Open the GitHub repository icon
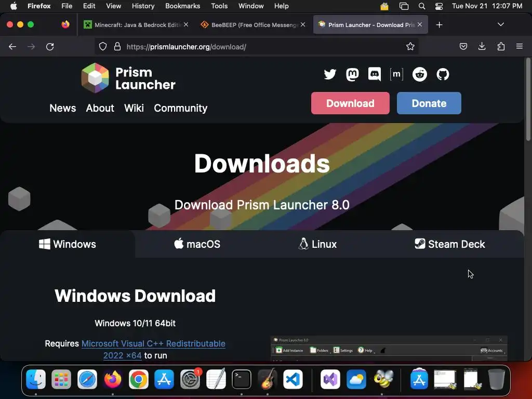The image size is (532, 399). pyautogui.click(x=443, y=74)
